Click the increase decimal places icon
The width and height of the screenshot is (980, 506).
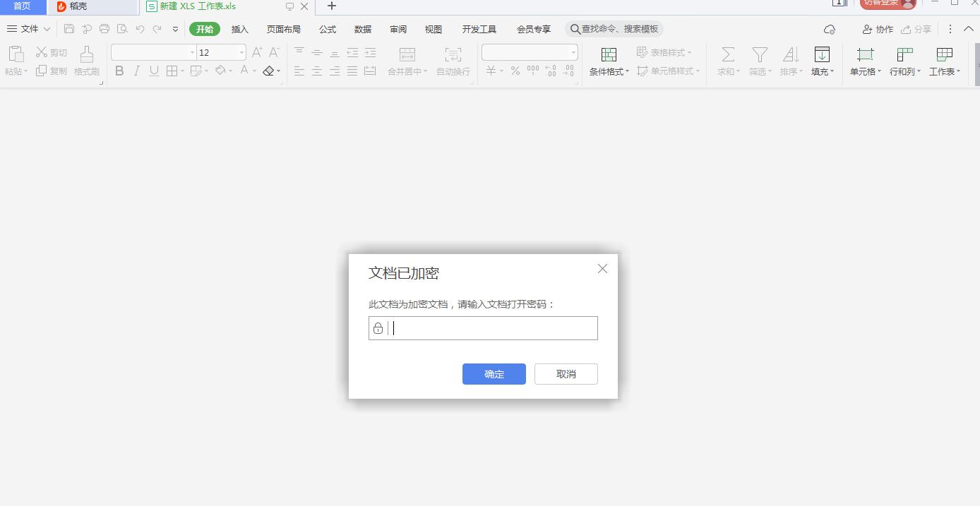click(x=551, y=71)
